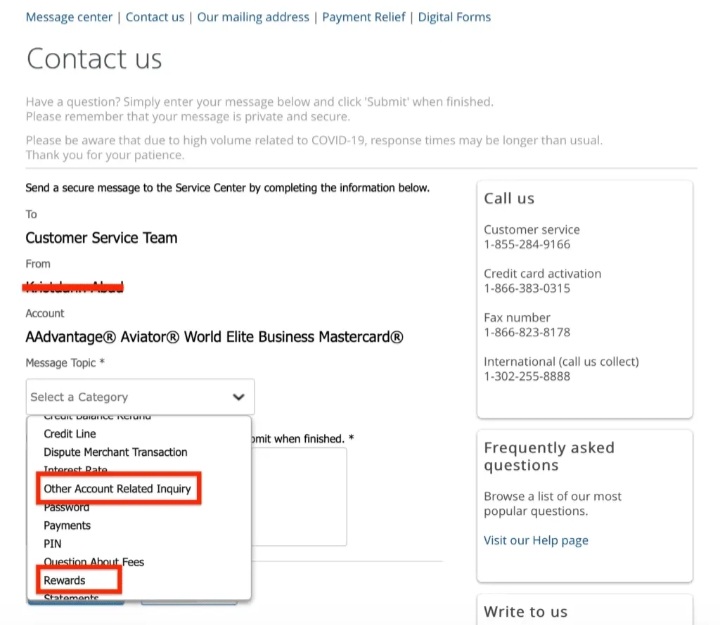Viewport: 720px width, 625px height.
Task: Select Other Account Related Inquiry option
Action: (x=117, y=489)
